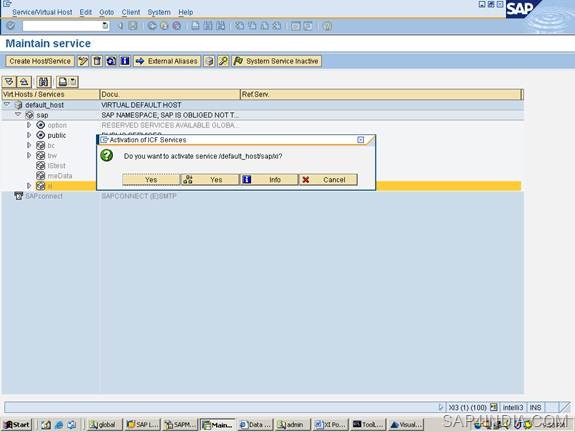The image size is (575, 432).
Task: Select the SAPconnect tree item
Action: point(44,196)
